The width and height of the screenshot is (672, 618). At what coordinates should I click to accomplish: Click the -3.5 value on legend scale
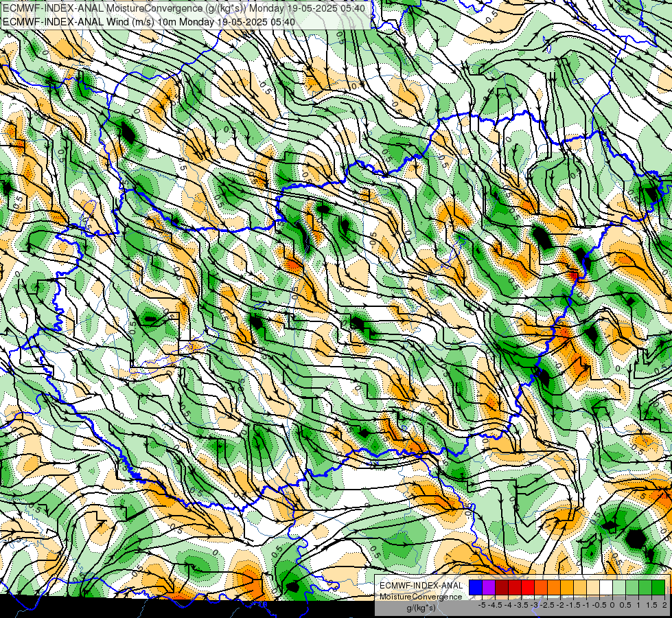click(x=521, y=605)
